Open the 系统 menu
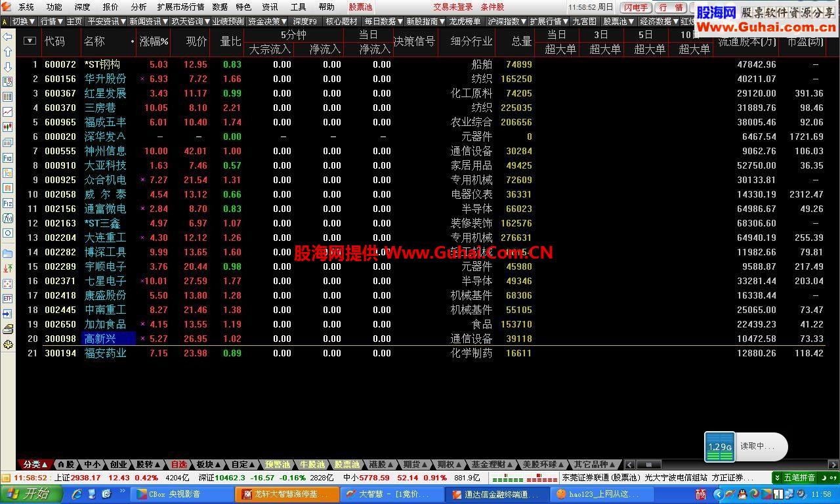The image size is (840, 504). [x=26, y=7]
